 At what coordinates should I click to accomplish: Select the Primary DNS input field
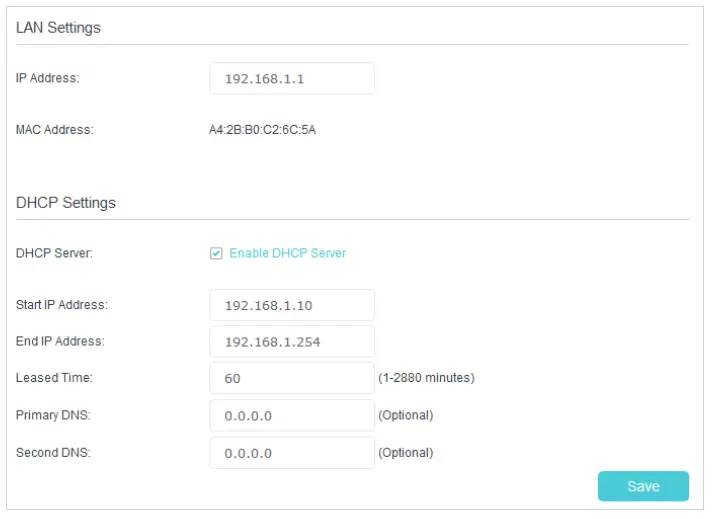coord(292,415)
